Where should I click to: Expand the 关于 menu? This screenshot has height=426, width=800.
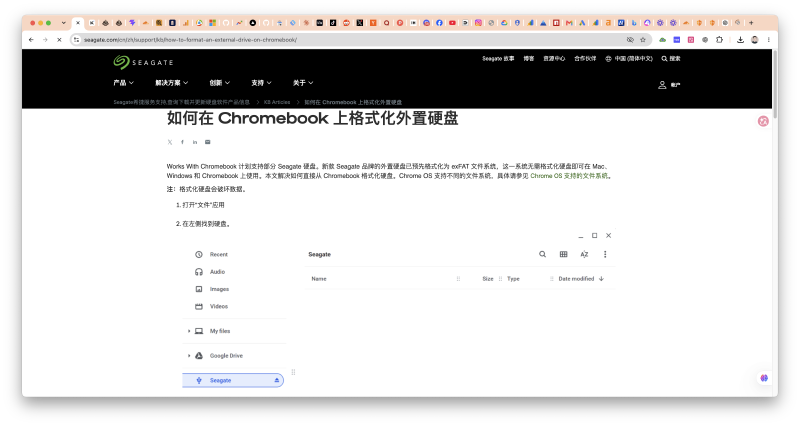303,83
